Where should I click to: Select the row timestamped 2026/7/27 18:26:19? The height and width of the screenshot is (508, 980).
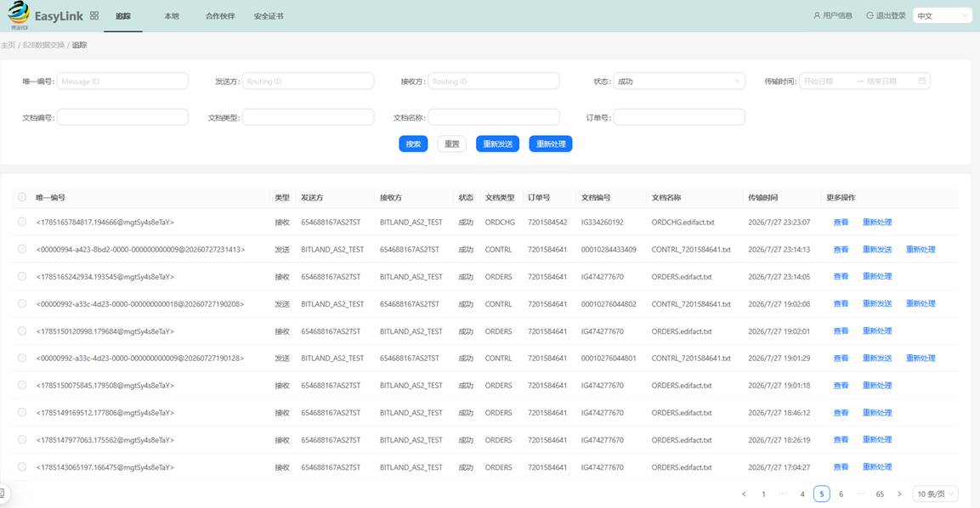pyautogui.click(x=22, y=440)
